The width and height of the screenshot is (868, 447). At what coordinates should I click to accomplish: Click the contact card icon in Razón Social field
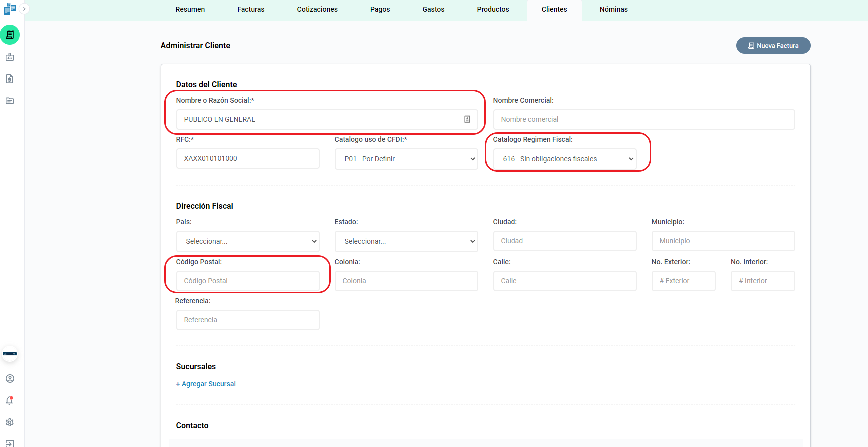pos(467,119)
